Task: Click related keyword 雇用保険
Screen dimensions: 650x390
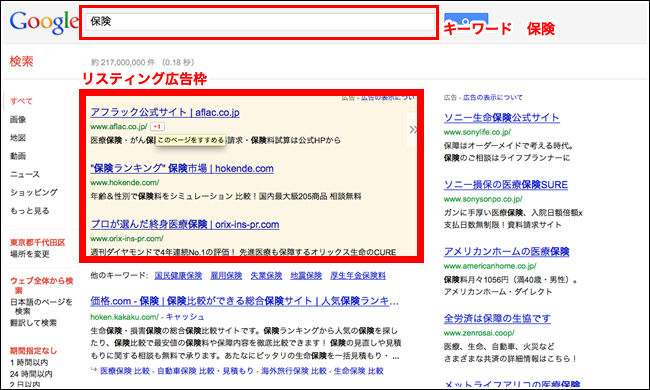Action: [x=226, y=276]
